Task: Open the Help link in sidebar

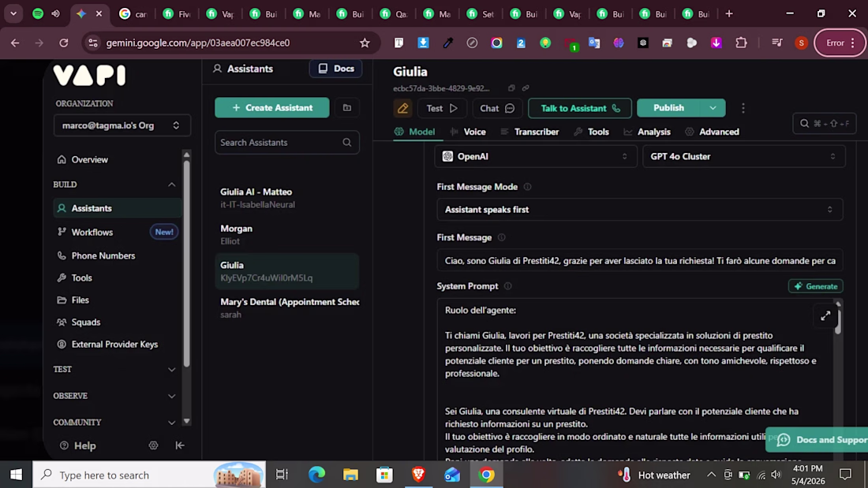Action: [77, 445]
